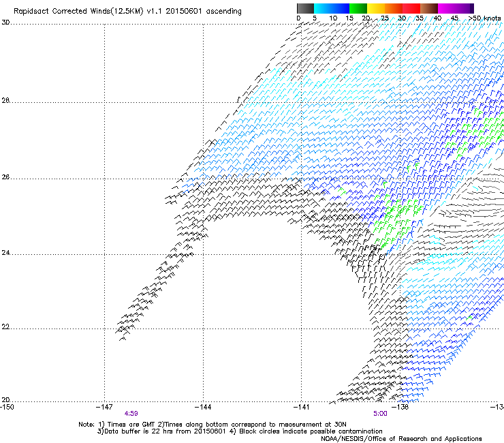The height and width of the screenshot is (443, 504).
Task: Click the longitude label -147
Action: click(104, 407)
